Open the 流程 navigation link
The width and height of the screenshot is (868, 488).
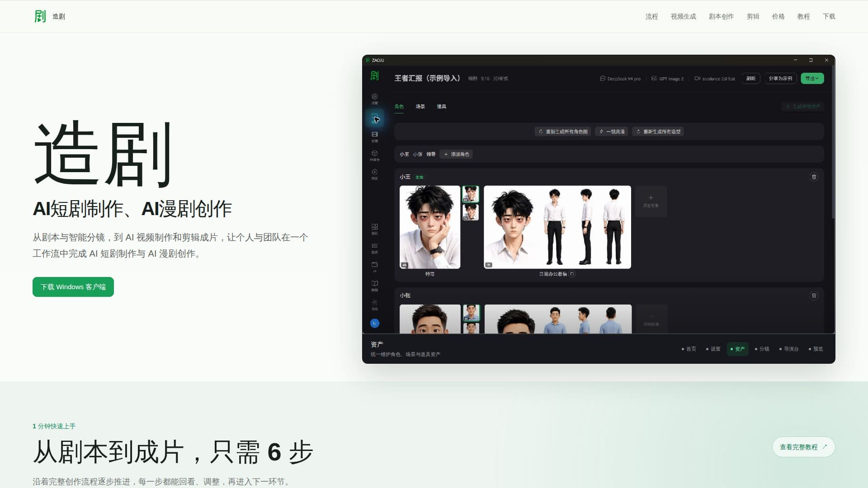[x=651, y=16]
